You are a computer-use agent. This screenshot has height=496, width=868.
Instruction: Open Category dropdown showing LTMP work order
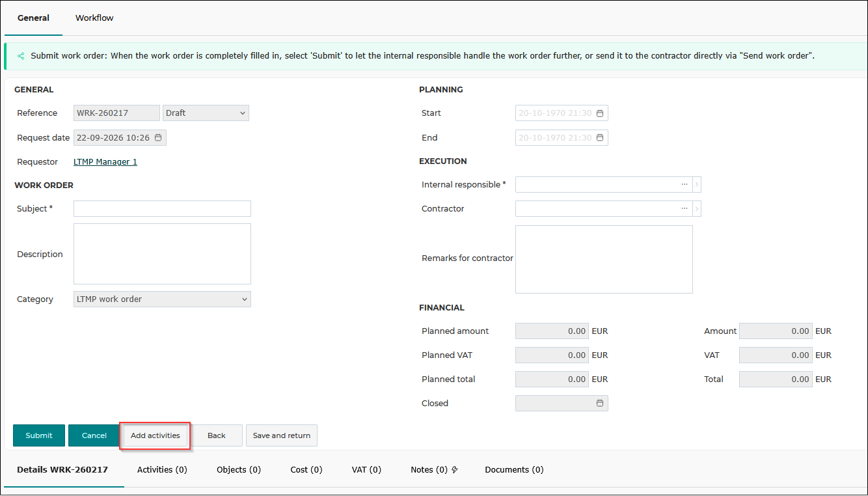[162, 299]
